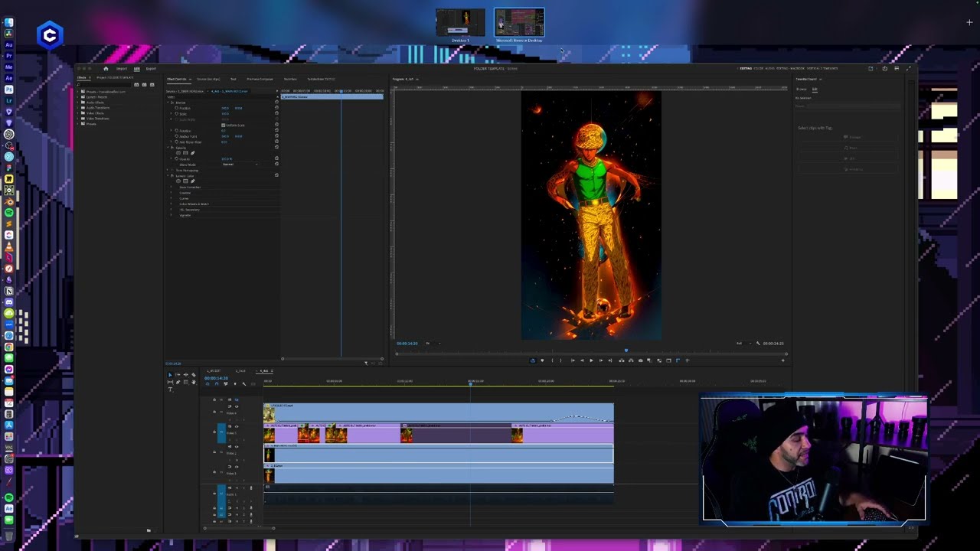This screenshot has width=980, height=551.
Task: Toggle Opacity animation stopwatch
Action: click(x=177, y=158)
